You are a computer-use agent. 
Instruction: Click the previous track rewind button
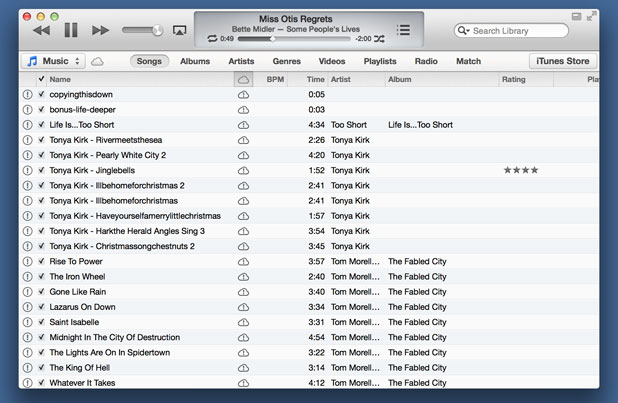point(41,30)
